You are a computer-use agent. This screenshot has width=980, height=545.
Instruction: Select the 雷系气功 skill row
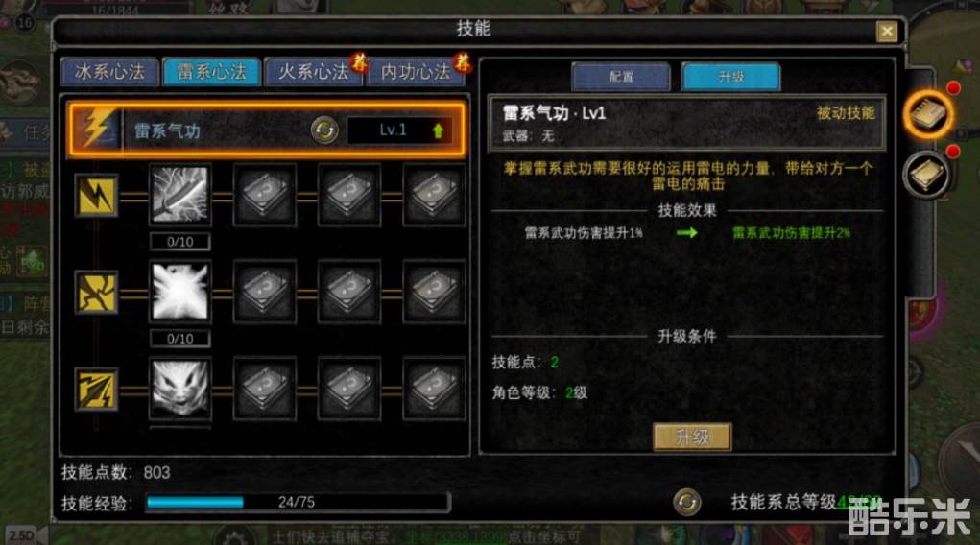coord(267,130)
